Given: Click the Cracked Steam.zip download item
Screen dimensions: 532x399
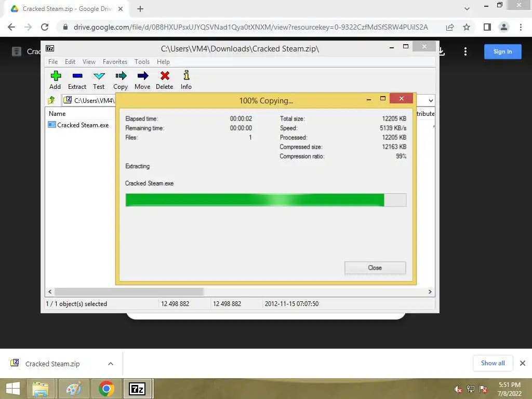Looking at the screenshot, I should [x=52, y=363].
